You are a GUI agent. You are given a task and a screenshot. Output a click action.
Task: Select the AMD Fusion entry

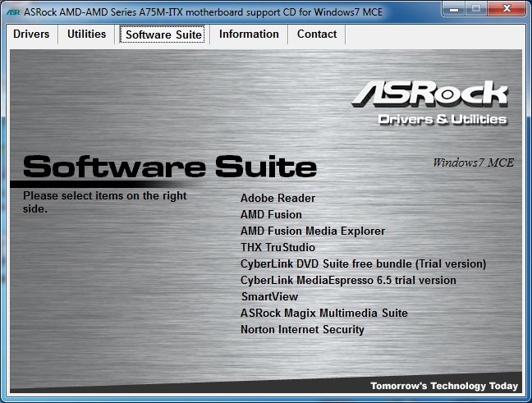[x=271, y=214]
